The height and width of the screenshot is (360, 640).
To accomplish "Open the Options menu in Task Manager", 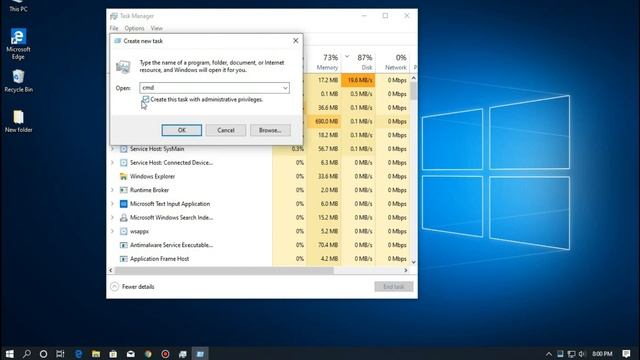I will pyautogui.click(x=134, y=28).
